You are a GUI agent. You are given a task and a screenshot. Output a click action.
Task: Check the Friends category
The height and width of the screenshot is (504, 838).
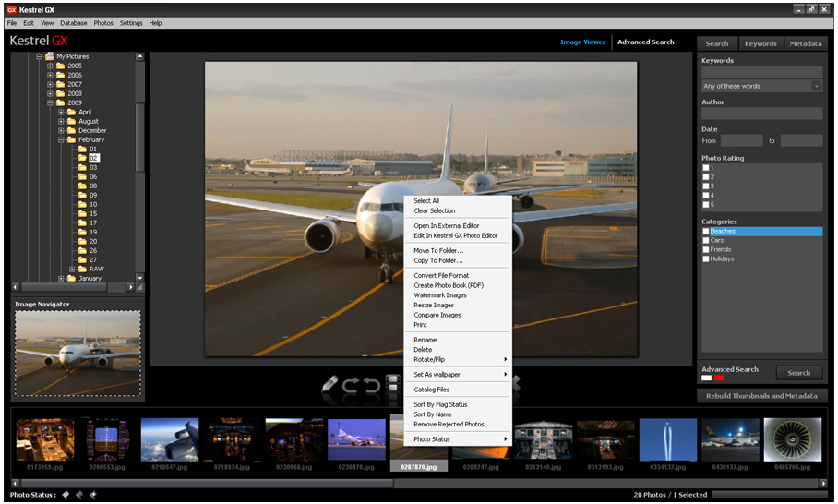click(x=706, y=249)
